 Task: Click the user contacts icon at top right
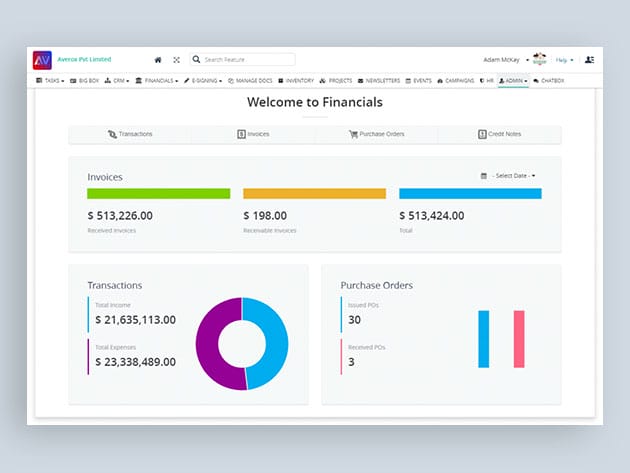coord(589,60)
